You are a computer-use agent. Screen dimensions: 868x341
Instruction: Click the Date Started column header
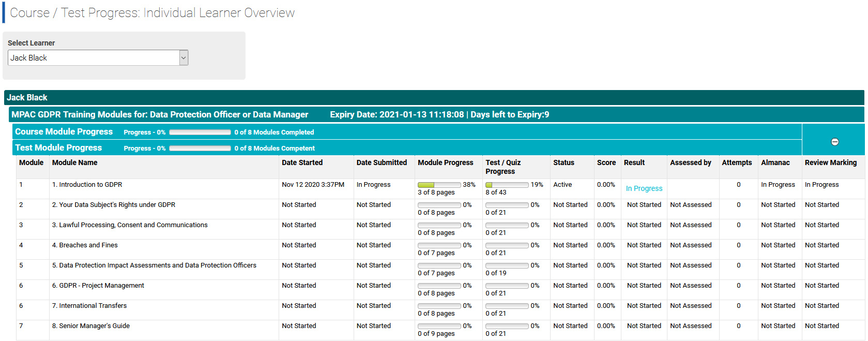[302, 162]
